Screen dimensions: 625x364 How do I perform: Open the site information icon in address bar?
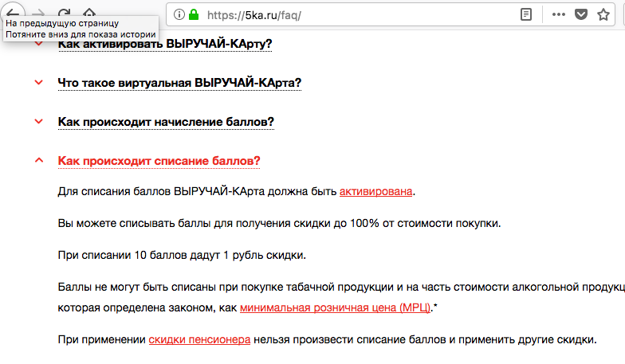[179, 15]
